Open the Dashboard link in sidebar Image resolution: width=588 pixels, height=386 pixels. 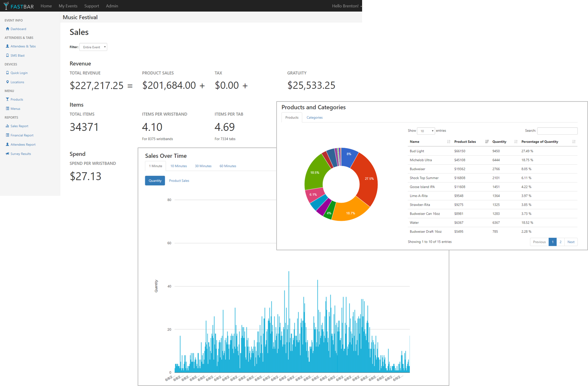click(18, 29)
